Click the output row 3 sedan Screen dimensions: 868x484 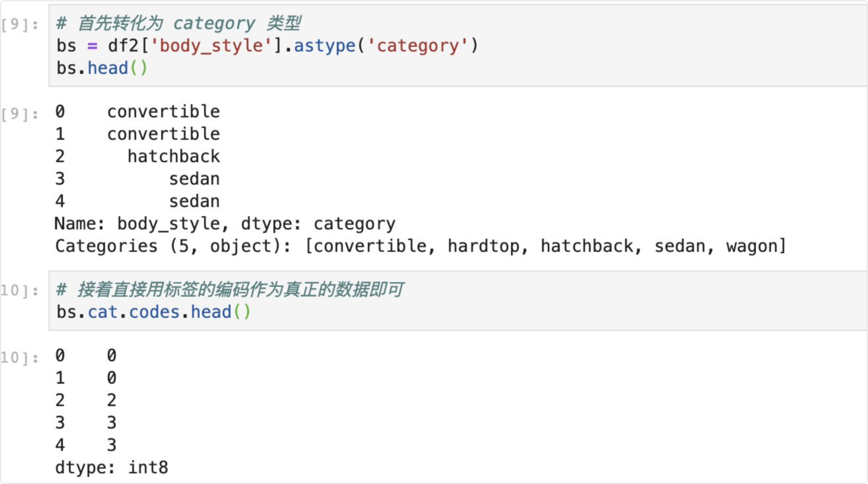[137, 179]
